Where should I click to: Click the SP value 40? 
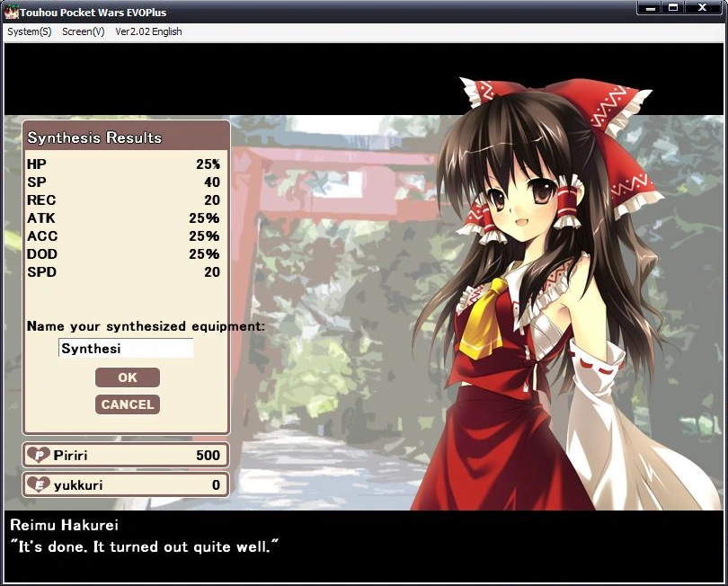pyautogui.click(x=212, y=182)
